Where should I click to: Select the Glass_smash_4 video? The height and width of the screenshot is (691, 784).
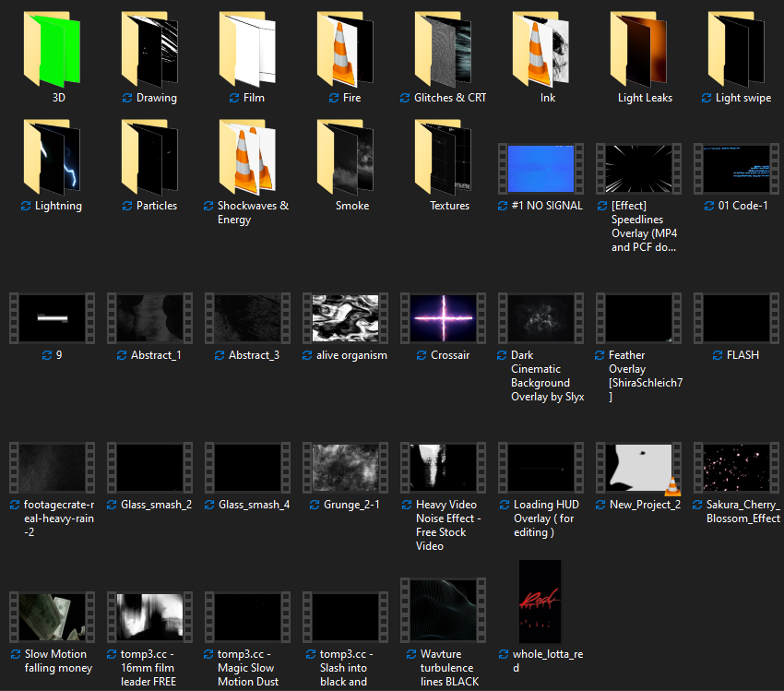tap(247, 468)
